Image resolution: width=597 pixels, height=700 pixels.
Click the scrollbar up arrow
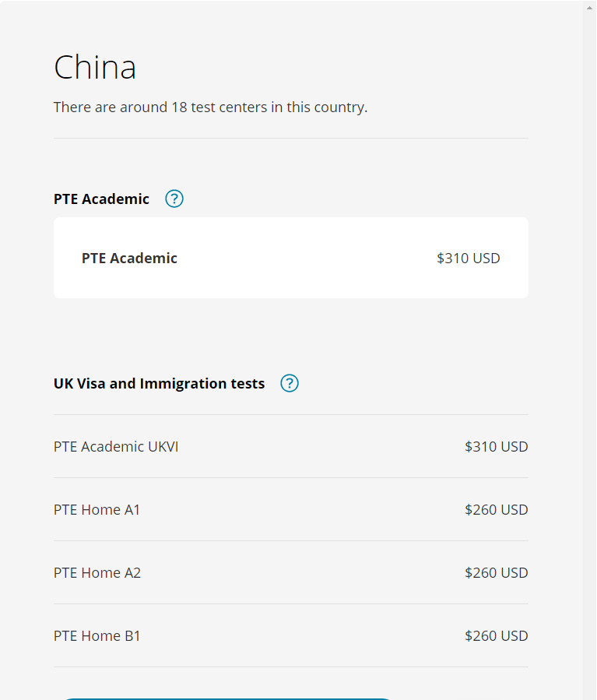pos(589,8)
